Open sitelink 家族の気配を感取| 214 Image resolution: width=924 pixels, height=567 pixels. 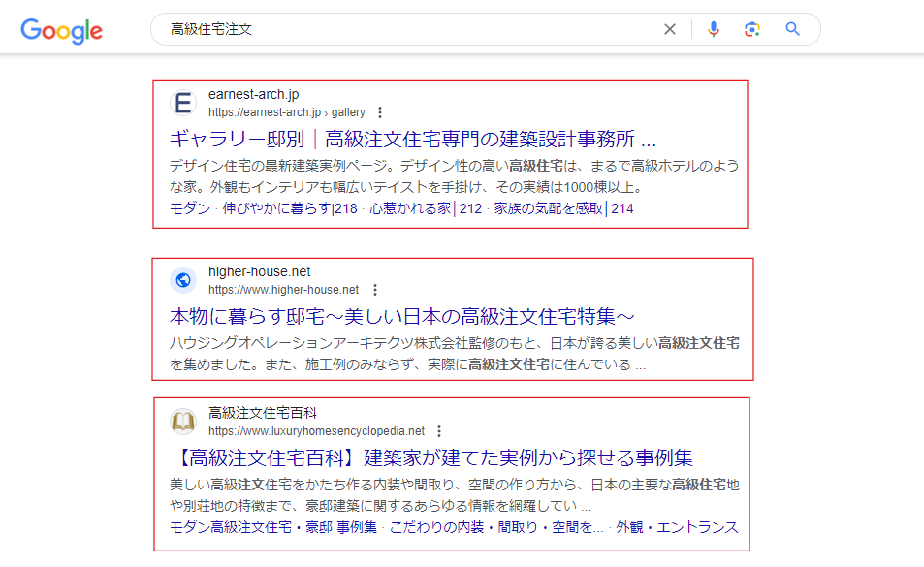[x=563, y=208]
